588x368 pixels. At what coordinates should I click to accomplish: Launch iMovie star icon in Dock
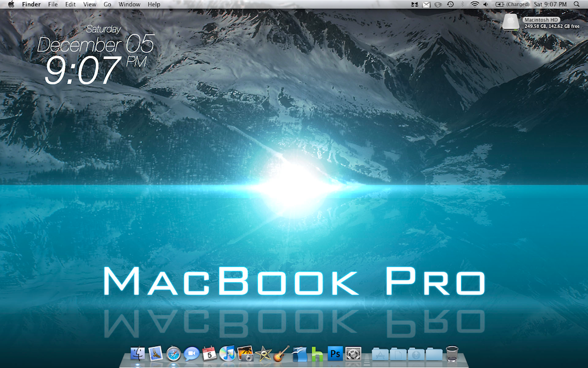[263, 354]
